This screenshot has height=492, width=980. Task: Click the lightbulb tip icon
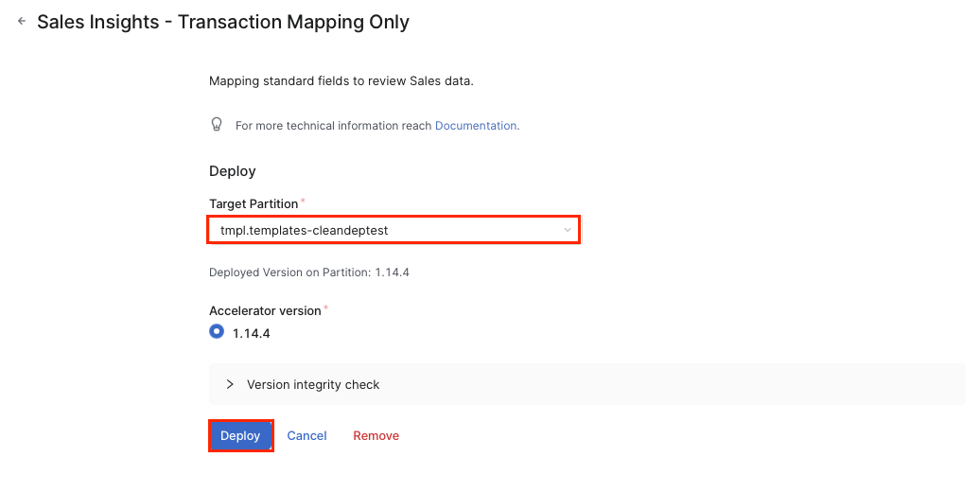click(217, 125)
